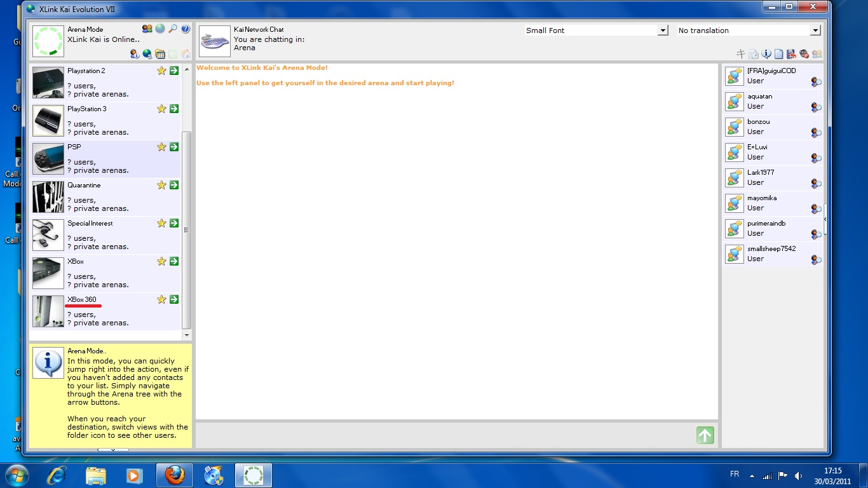The width and height of the screenshot is (868, 488).
Task: Click the globe with network computer icon
Action: (147, 54)
